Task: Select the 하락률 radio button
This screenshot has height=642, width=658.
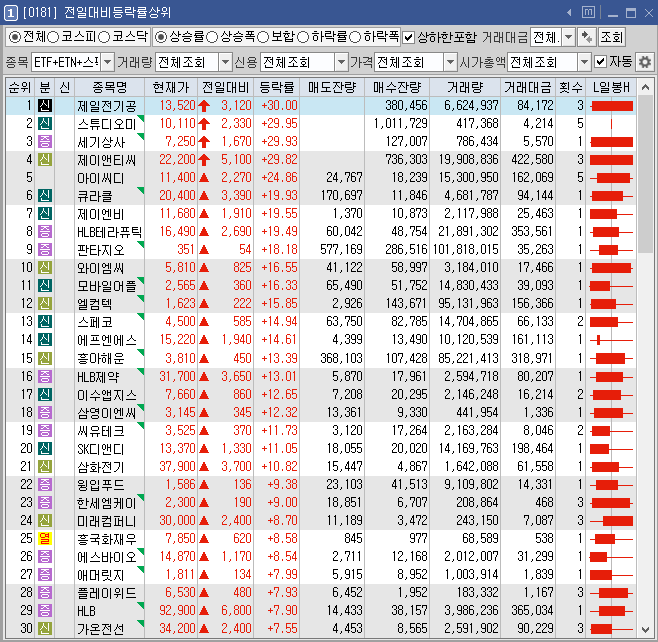Action: coord(303,37)
